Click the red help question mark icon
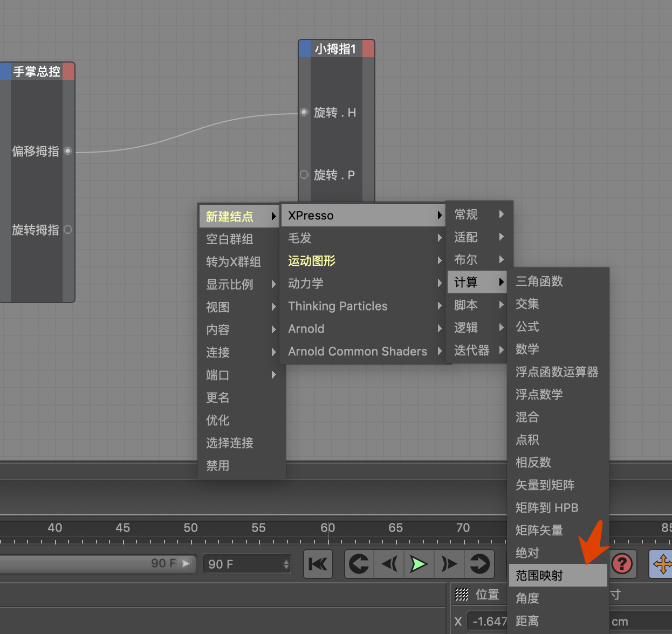The height and width of the screenshot is (634, 672). tap(622, 564)
